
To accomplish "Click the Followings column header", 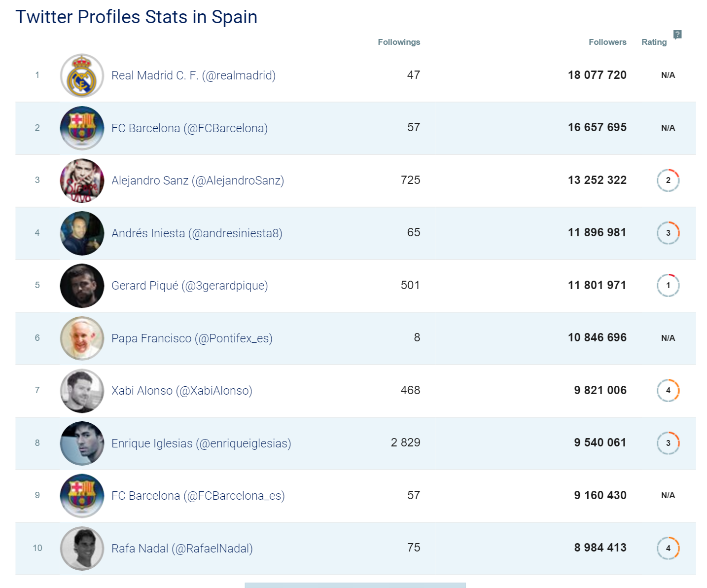I will (x=399, y=42).
